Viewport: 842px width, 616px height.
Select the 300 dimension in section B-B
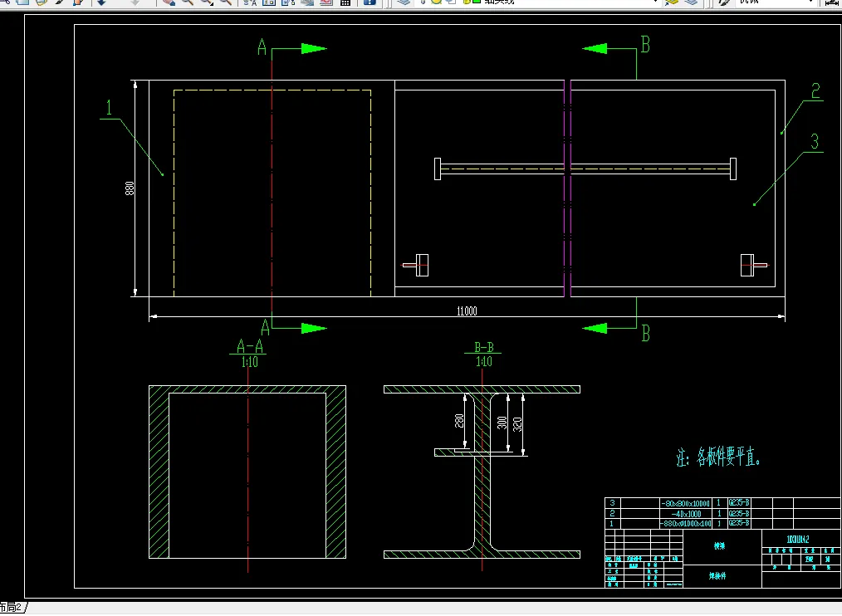tap(502, 423)
